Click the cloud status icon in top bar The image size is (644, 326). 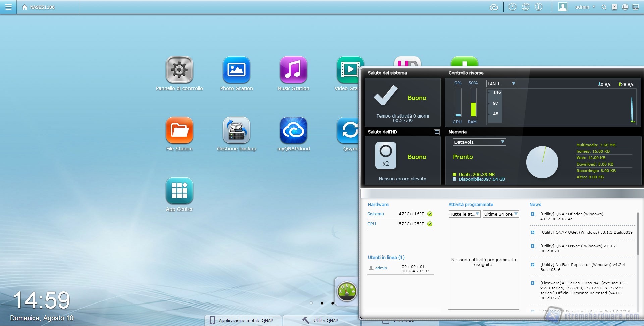point(494,7)
